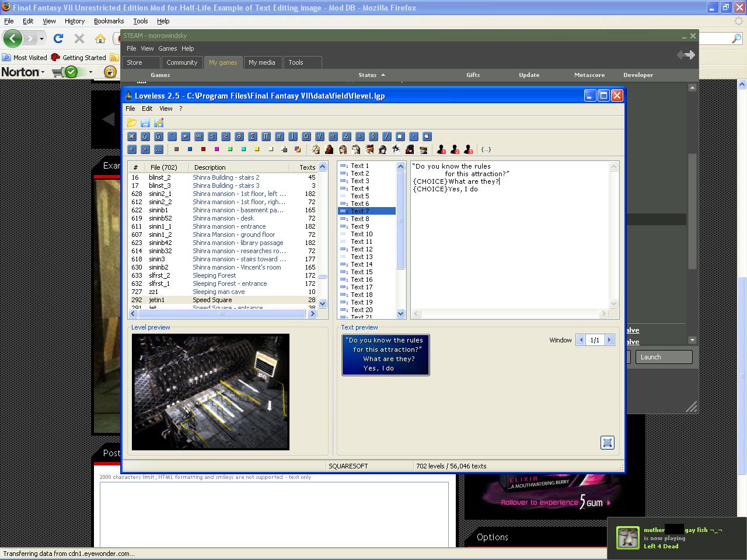Image resolution: width=747 pixels, height=560 pixels.
Task: Select Text 12 in text list
Action: pyautogui.click(x=366, y=249)
